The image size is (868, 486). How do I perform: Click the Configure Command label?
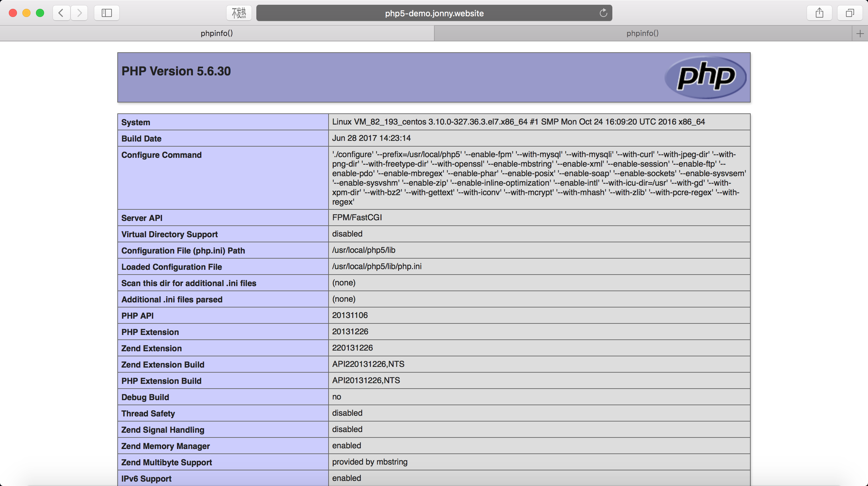(161, 155)
